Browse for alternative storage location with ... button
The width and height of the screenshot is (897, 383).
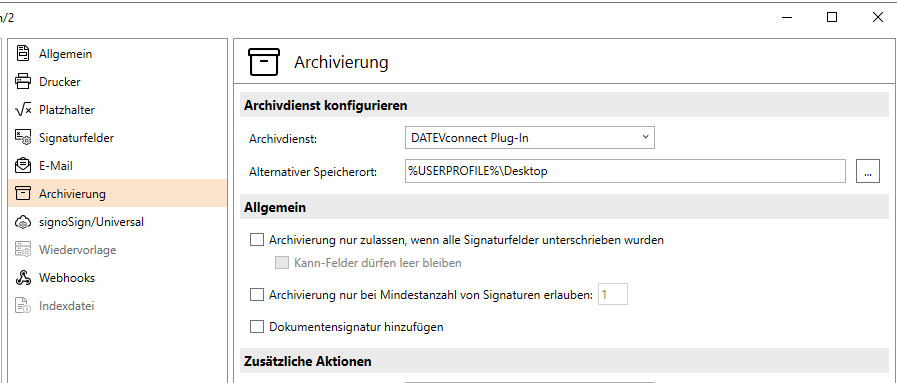click(x=868, y=171)
